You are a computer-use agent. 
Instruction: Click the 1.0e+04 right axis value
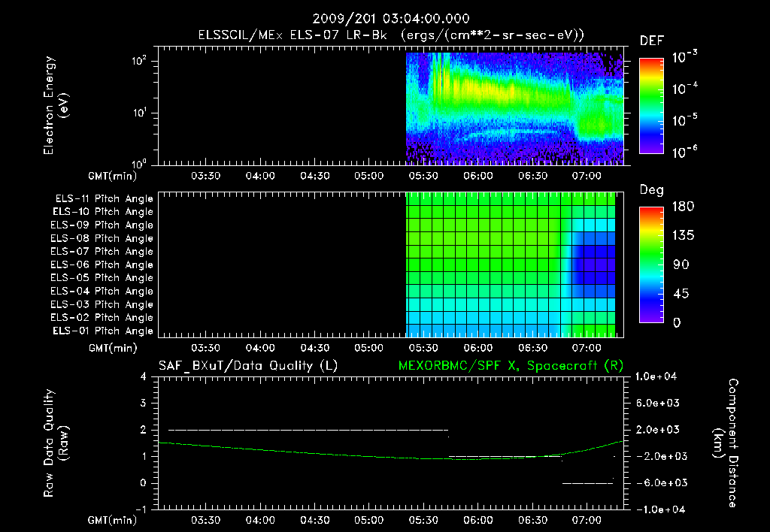click(x=656, y=376)
